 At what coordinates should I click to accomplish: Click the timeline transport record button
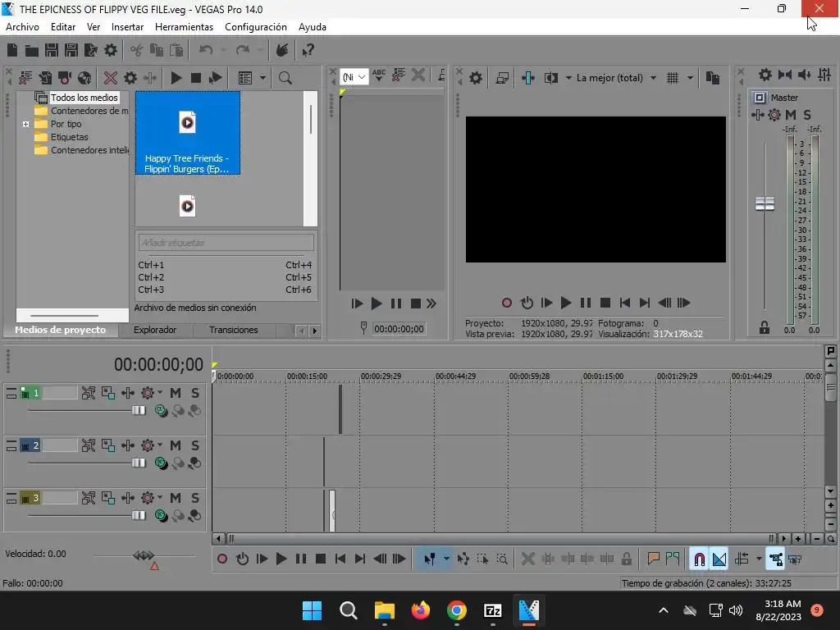point(221,559)
